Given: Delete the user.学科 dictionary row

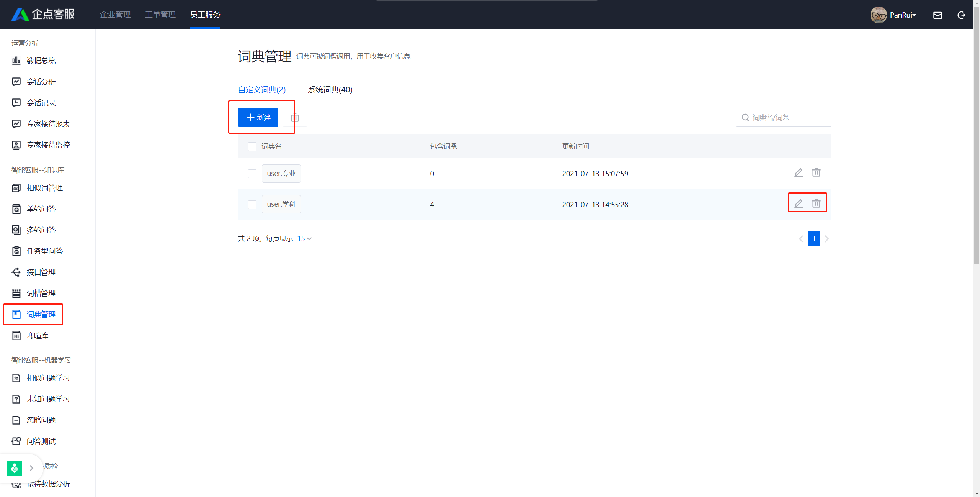Looking at the screenshot, I should click(816, 203).
